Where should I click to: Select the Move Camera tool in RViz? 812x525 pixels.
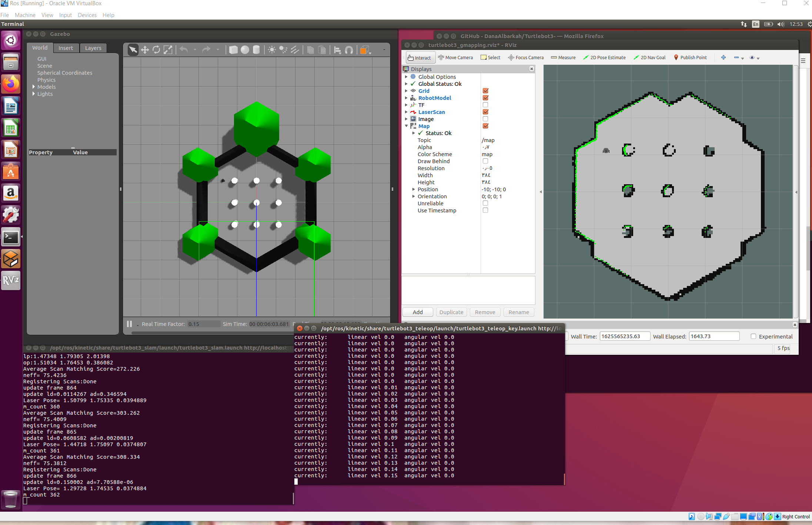456,57
